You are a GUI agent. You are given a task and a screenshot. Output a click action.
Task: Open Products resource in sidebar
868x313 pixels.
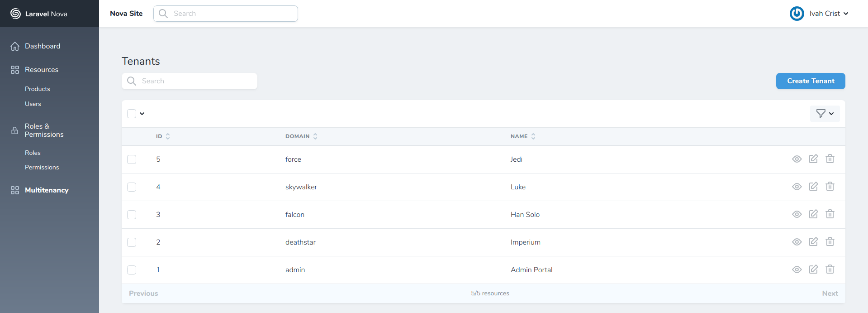pos(38,89)
